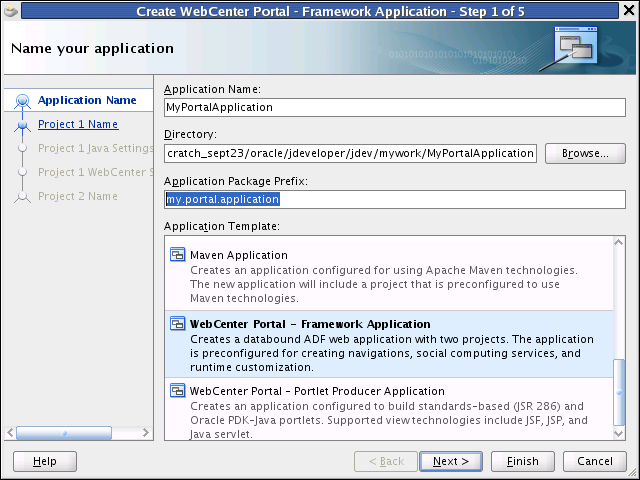640x480 pixels.
Task: Click the disabled Back button
Action: pos(386,461)
